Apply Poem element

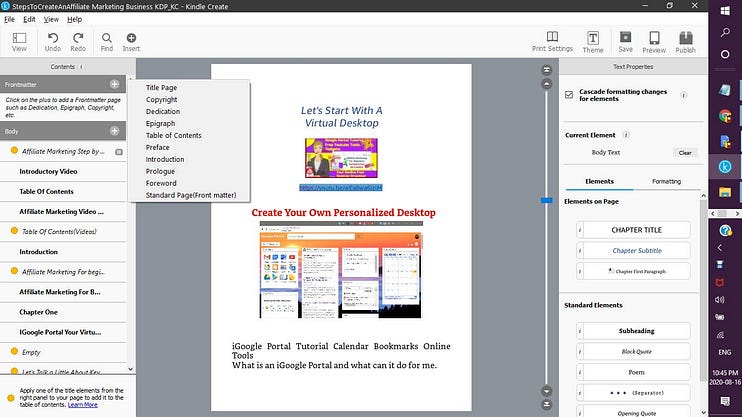tap(636, 372)
